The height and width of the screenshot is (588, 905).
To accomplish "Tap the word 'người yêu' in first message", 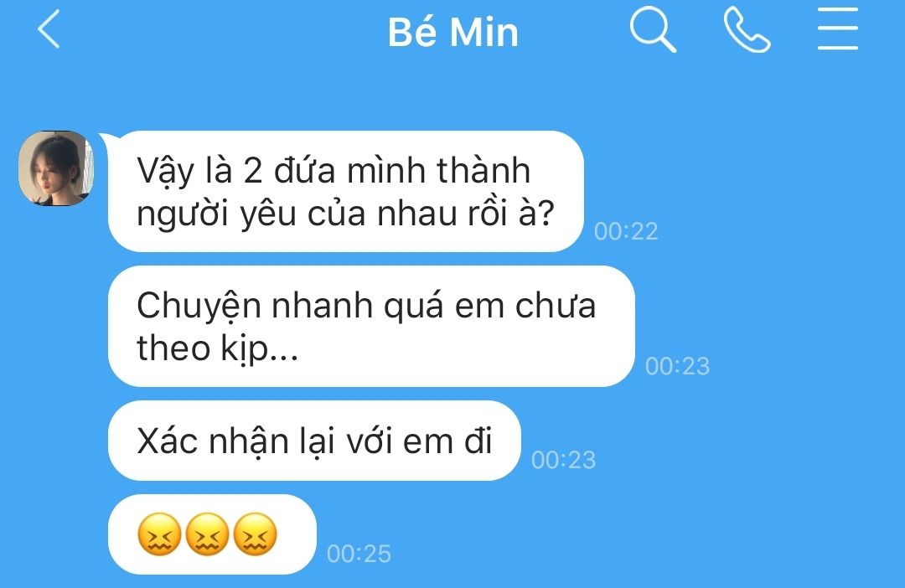I will [217, 214].
